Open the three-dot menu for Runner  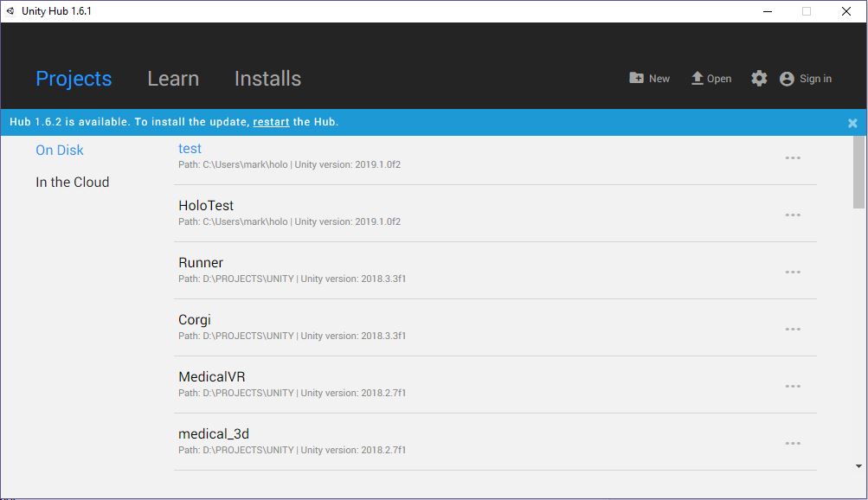point(793,272)
